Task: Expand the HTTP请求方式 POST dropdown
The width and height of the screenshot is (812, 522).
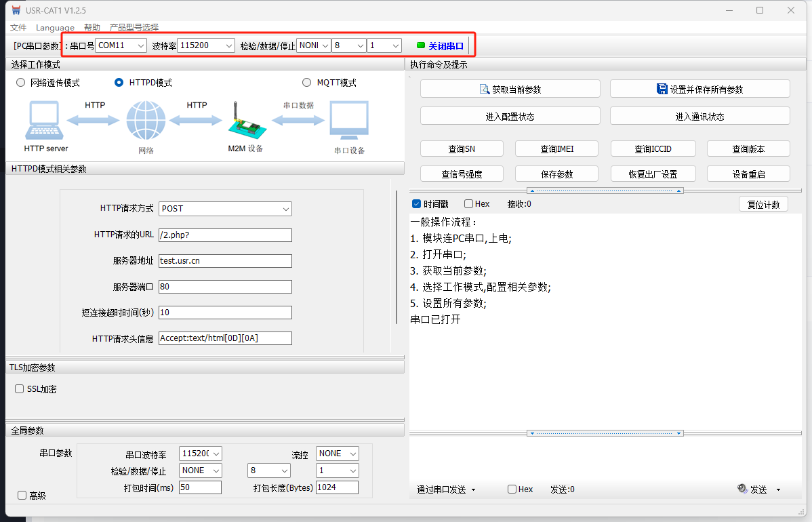Action: click(225, 209)
